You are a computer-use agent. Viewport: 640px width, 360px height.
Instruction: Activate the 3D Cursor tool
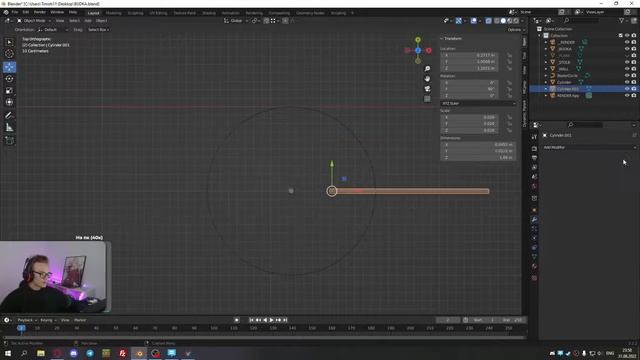(x=9, y=53)
